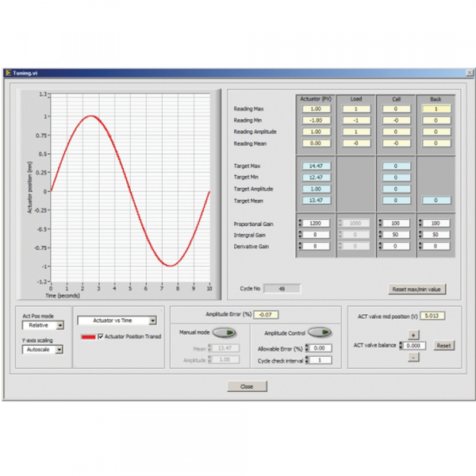This screenshot has width=476, height=476.
Task: Expand the Actuator vs Time plot selector
Action: [153, 321]
